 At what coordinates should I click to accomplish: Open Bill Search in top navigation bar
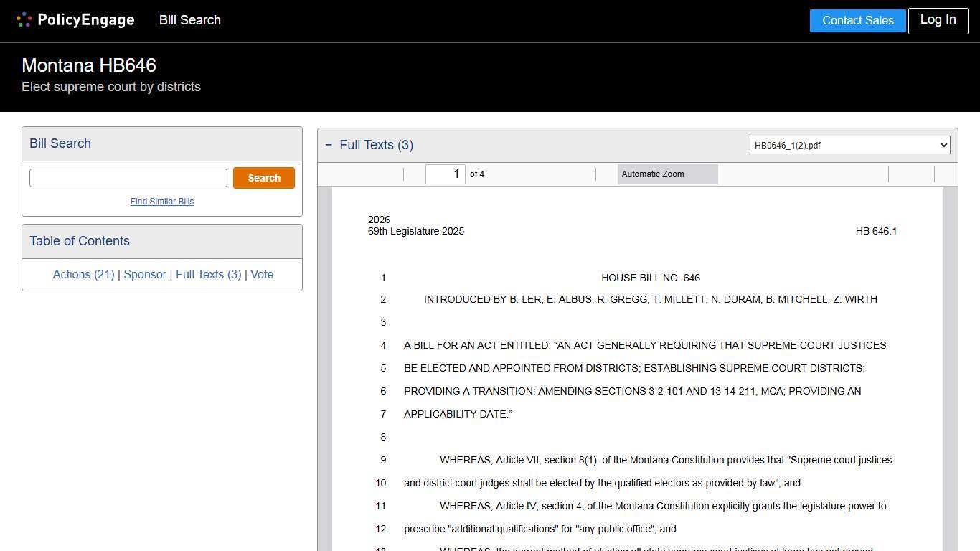pyautogui.click(x=189, y=20)
